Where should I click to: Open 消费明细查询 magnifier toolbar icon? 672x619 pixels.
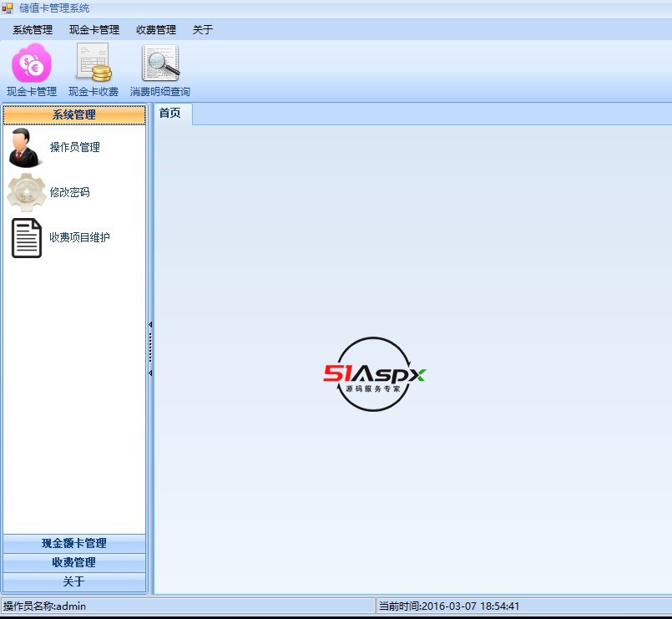point(160,63)
